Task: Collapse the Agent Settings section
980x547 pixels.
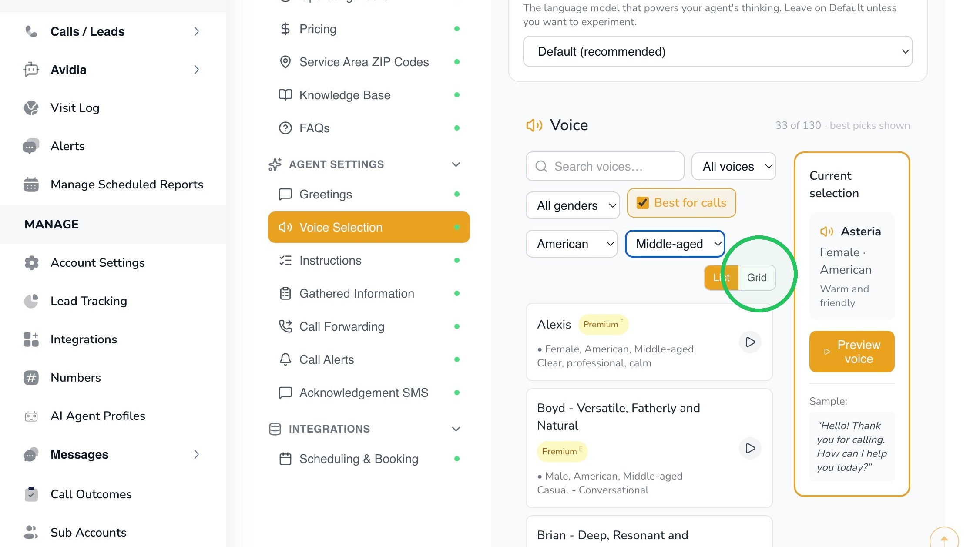Action: point(456,164)
